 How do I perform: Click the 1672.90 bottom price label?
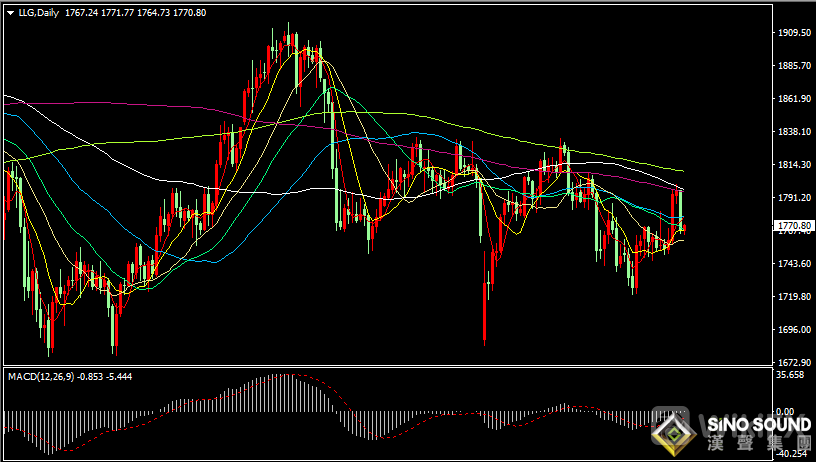(x=795, y=362)
